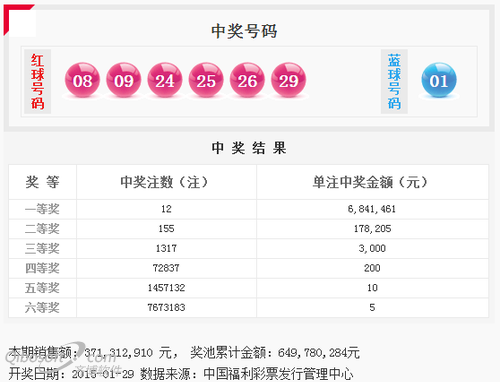Click the blue ball numbered 01

pyautogui.click(x=439, y=80)
